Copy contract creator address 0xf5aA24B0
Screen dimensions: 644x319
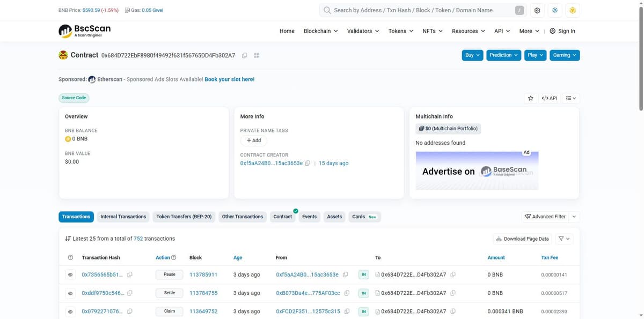(x=308, y=163)
